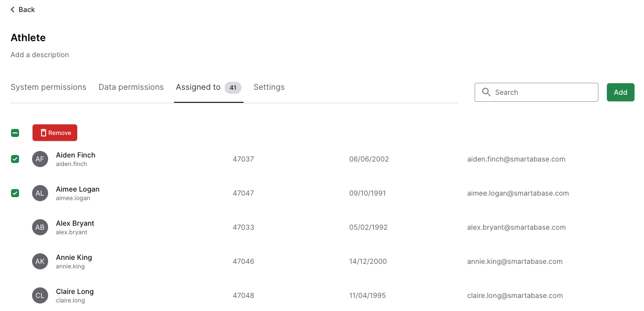This screenshot has height=311, width=644.
Task: Select the Assigned to tab
Action: (198, 87)
